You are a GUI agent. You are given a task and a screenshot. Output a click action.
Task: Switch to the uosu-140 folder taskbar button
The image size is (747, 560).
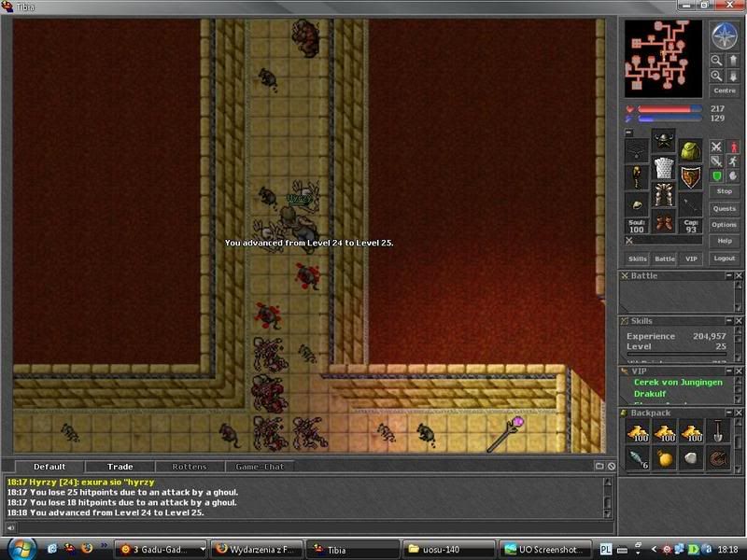pos(449,550)
